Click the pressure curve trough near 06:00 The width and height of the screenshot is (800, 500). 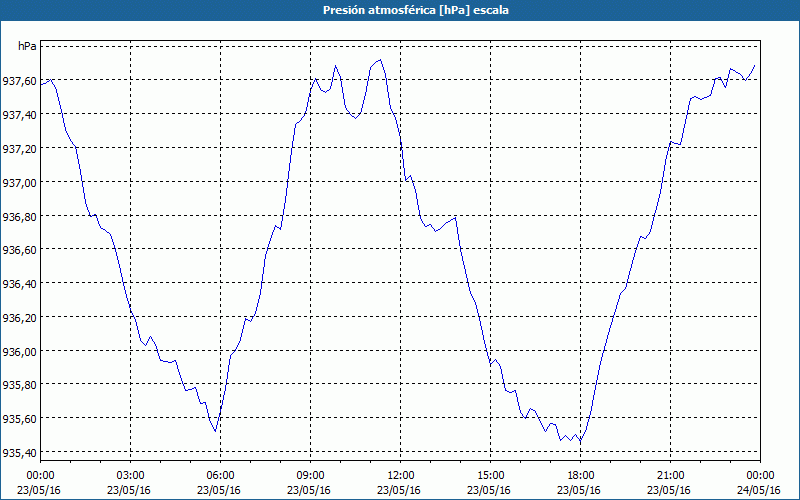(x=215, y=431)
